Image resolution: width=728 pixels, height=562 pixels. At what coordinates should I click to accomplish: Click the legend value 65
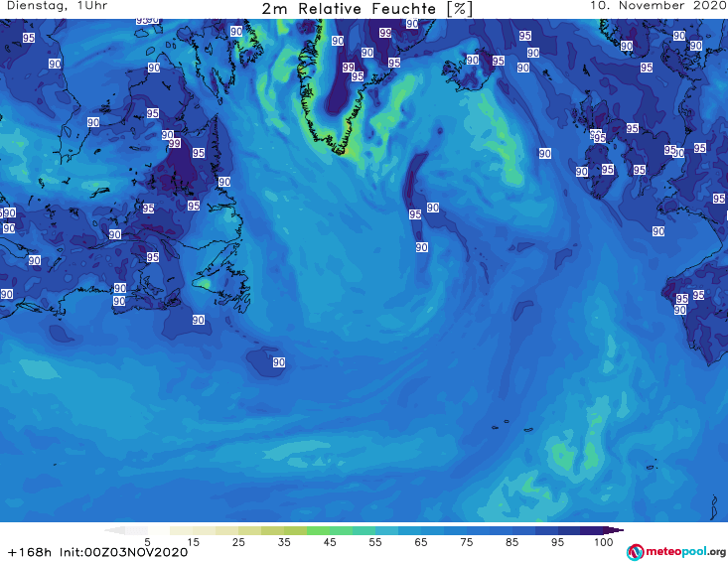tap(421, 542)
